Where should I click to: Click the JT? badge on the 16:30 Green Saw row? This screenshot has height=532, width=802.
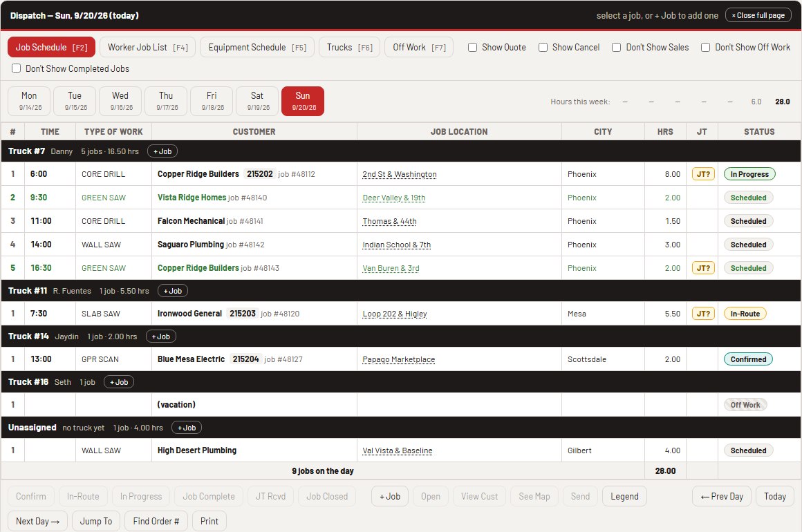[703, 268]
